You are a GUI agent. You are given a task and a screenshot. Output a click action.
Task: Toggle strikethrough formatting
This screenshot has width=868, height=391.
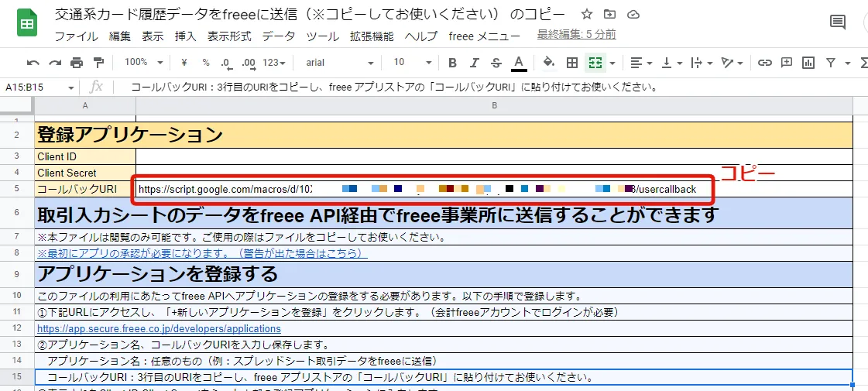pyautogui.click(x=496, y=63)
